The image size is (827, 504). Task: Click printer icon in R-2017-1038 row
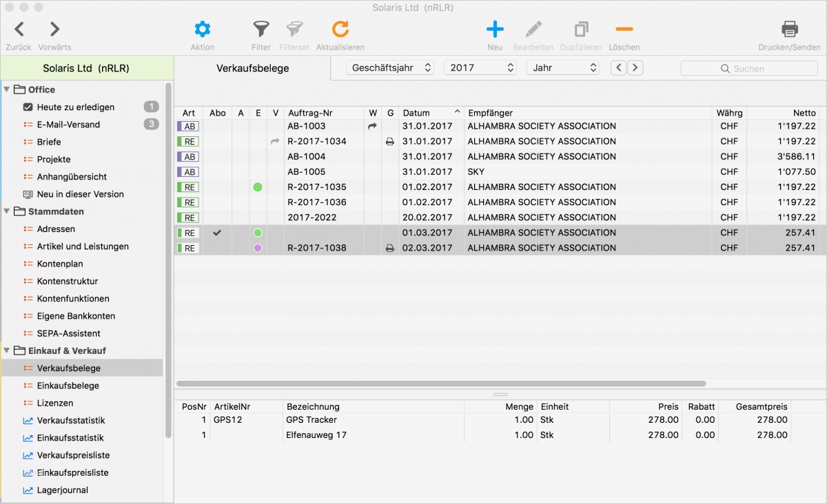pos(390,248)
